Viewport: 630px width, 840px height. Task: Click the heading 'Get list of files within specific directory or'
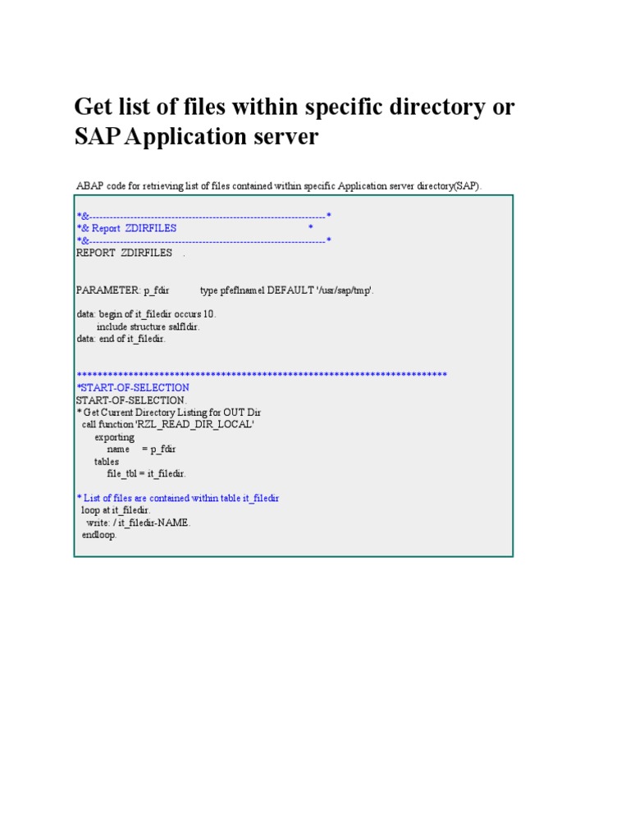pyautogui.click(x=294, y=107)
